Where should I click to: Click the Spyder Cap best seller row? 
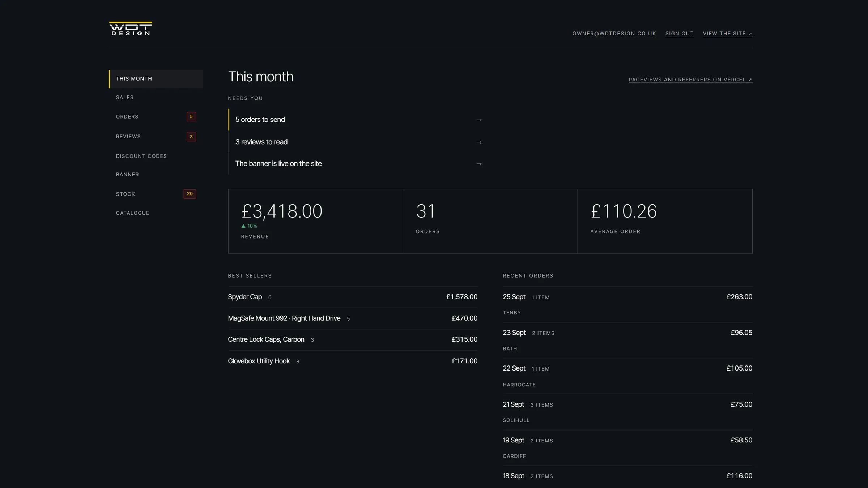pos(353,297)
